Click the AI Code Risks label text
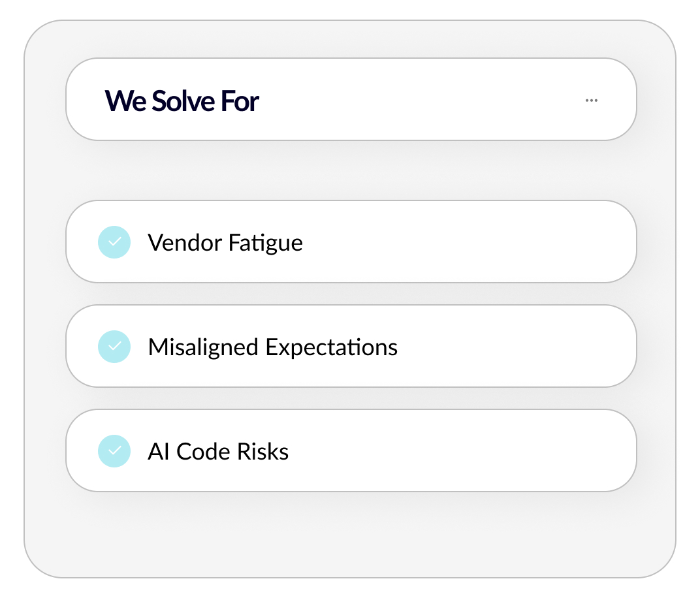The height and width of the screenshot is (598, 700). 218,452
